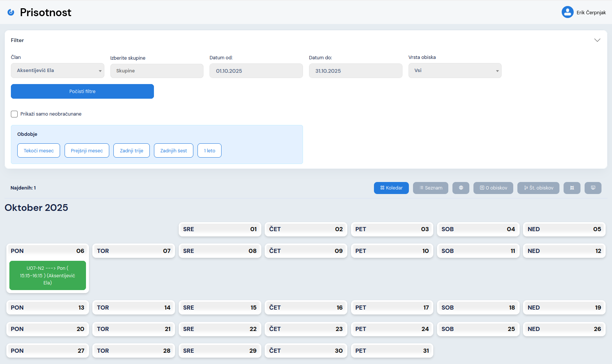
Task: Click the Počisti filtre button
Action: coord(82,92)
